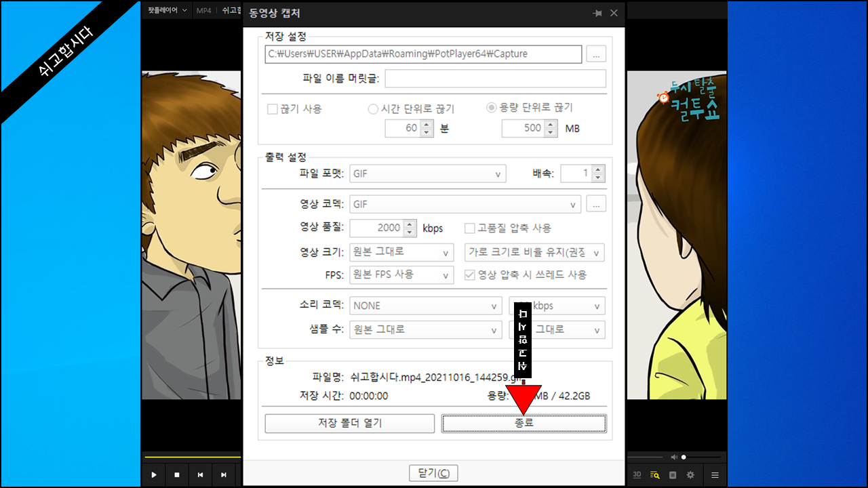
Task: Open the 파일 포맷 GIF dropdown
Action: click(428, 174)
